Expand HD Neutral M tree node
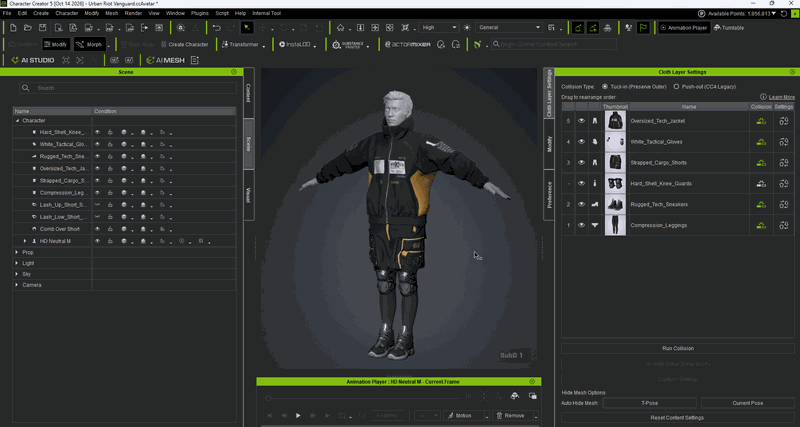Screen dimensions: 800x427 click(24, 241)
